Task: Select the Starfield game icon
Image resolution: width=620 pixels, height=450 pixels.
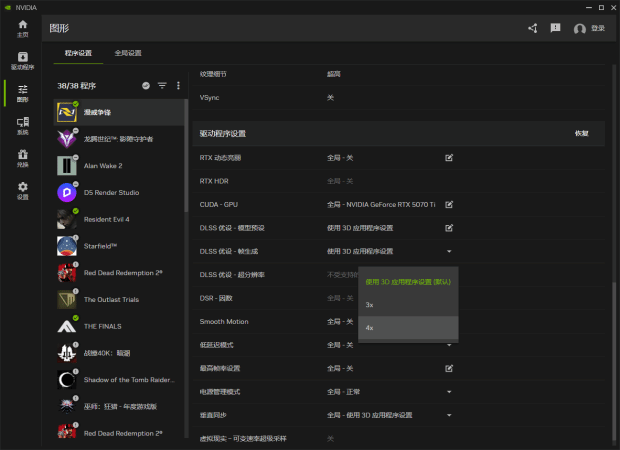Action: (67, 246)
